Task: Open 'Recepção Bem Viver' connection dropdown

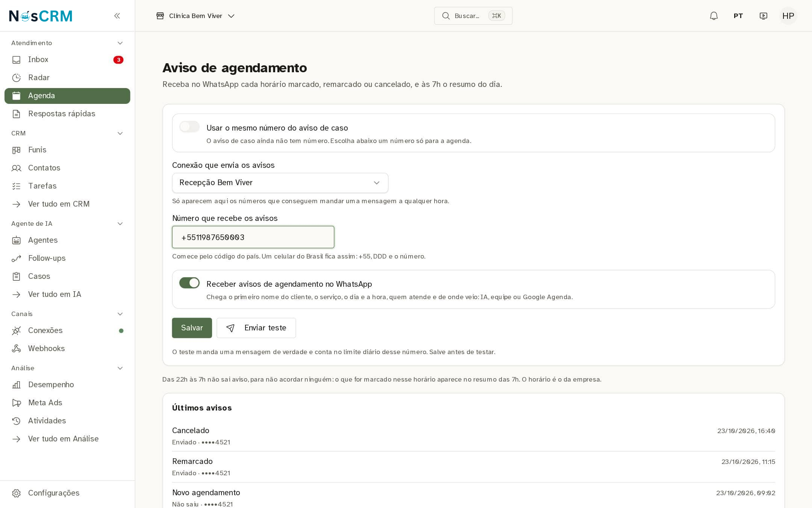Action: pos(280,183)
